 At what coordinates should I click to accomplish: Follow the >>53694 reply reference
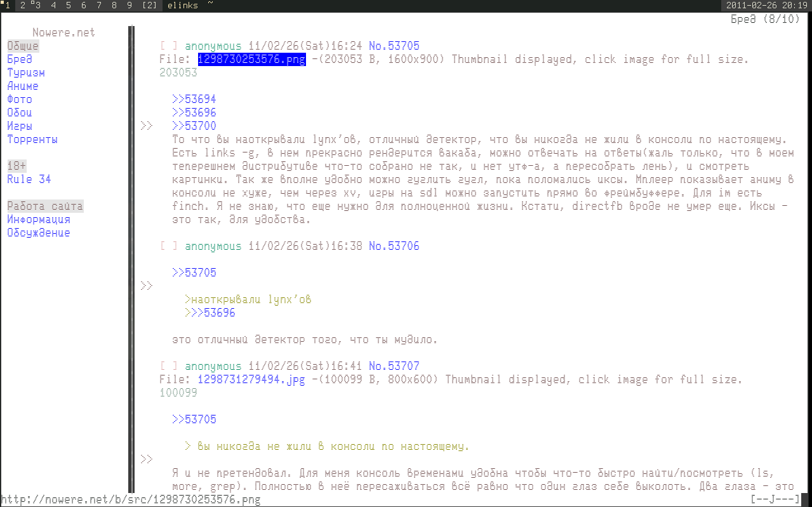click(x=194, y=99)
